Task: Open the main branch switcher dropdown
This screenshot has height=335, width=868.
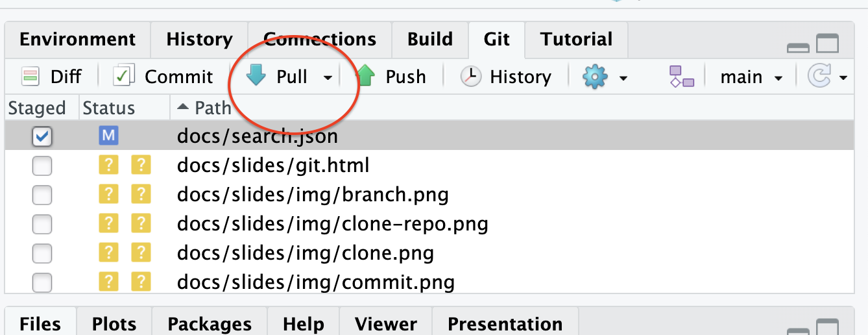Action: 751,77
